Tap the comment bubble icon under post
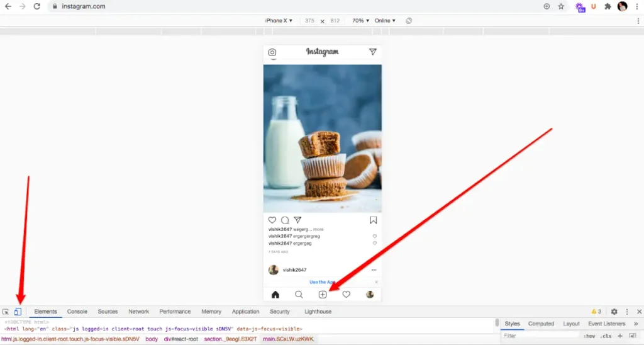The image size is (644, 345). tap(285, 220)
